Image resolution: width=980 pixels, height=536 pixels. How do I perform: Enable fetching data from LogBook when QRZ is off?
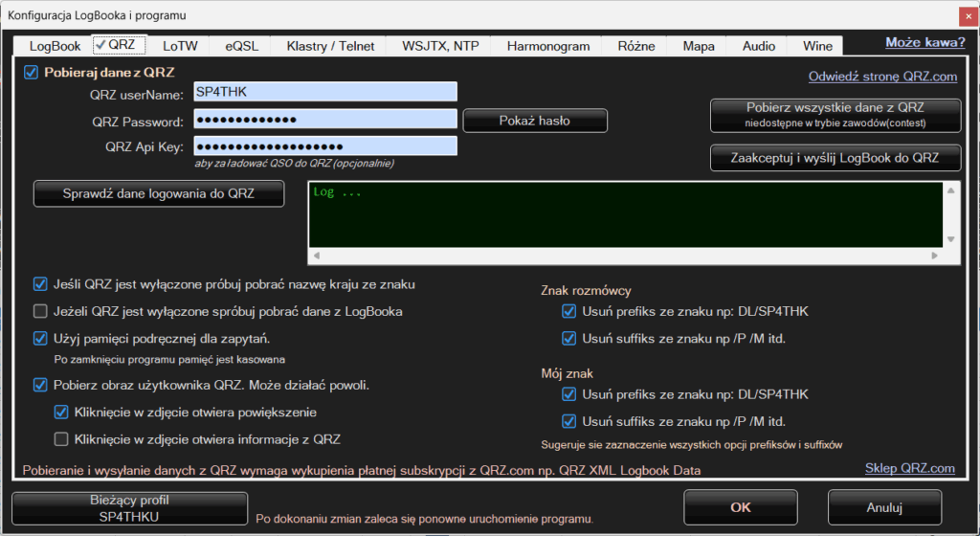click(x=40, y=311)
